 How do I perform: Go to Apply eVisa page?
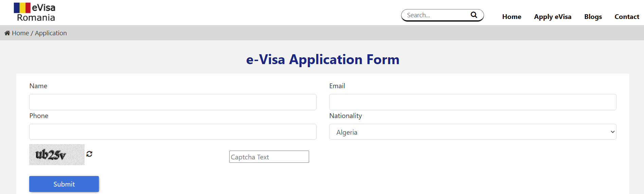[x=552, y=17]
